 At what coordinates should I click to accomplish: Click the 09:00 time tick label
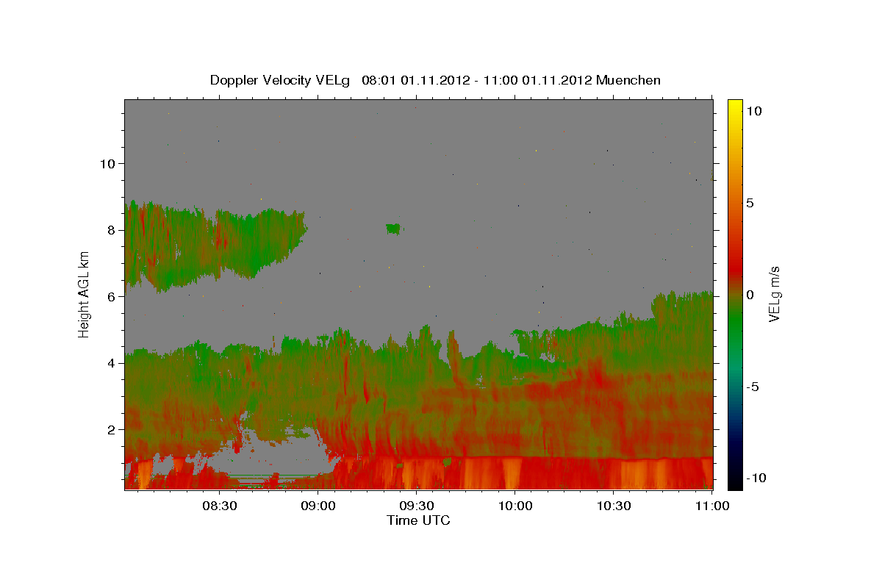point(318,506)
